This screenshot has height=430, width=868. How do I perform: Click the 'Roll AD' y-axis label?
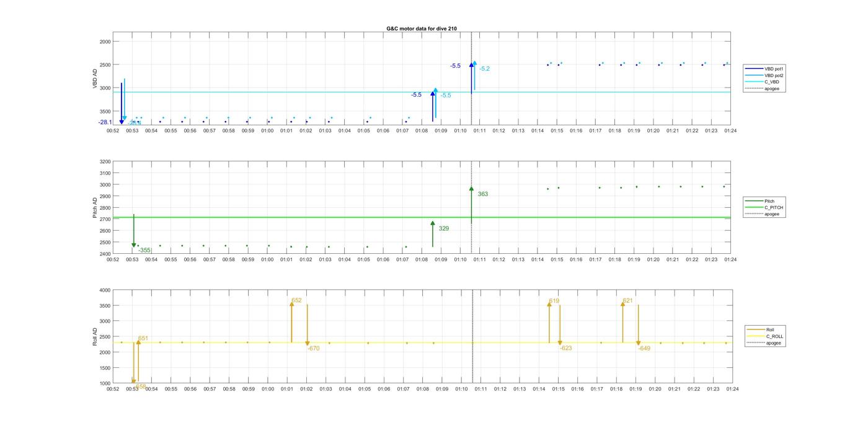(95, 336)
